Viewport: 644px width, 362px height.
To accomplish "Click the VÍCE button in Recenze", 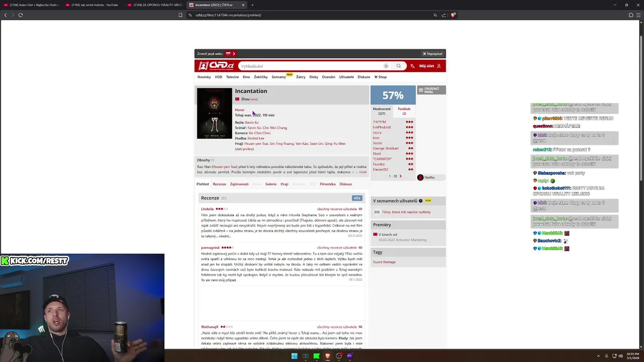I will (x=357, y=198).
